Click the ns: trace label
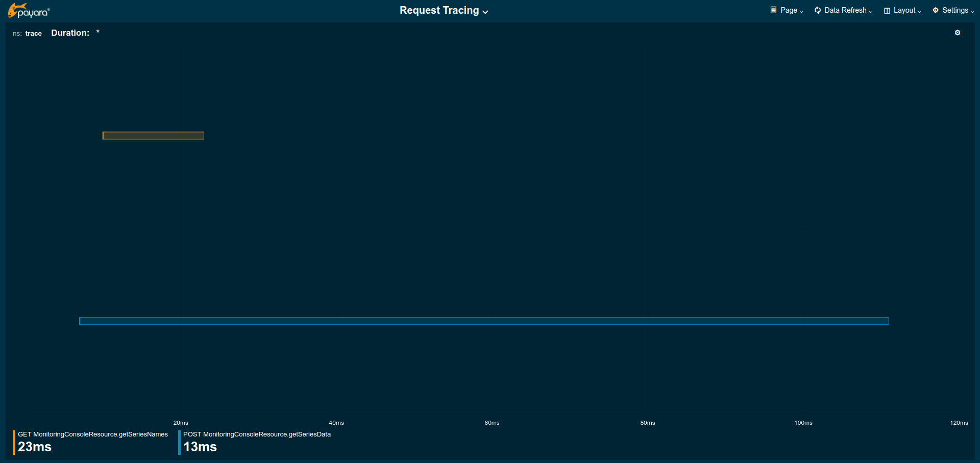This screenshot has height=463, width=980. point(28,34)
